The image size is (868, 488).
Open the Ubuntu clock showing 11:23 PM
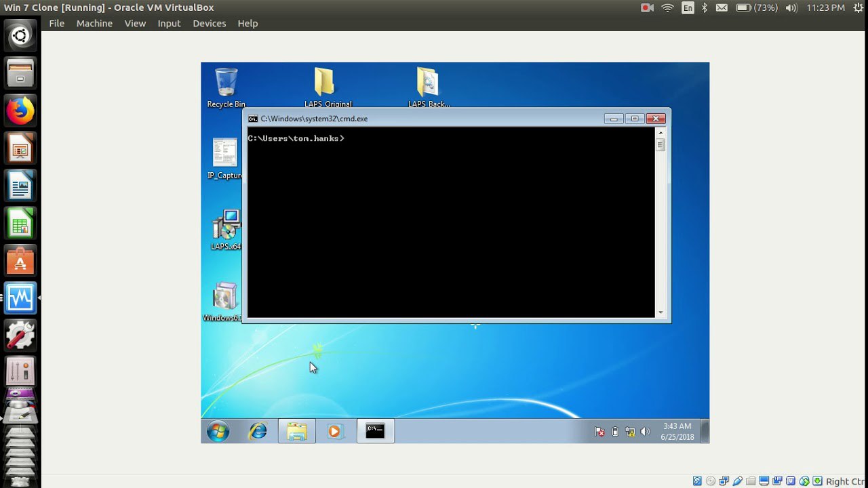[x=826, y=7]
